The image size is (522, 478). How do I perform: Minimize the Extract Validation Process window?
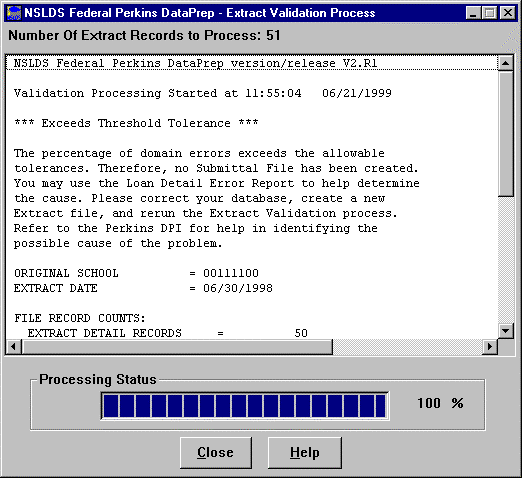point(473,13)
